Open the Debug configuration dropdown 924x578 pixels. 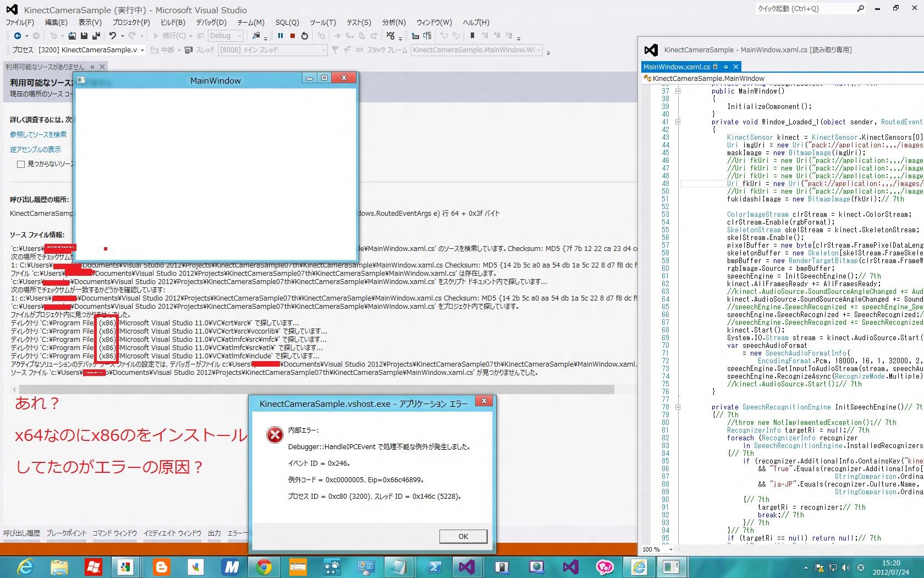pos(240,36)
